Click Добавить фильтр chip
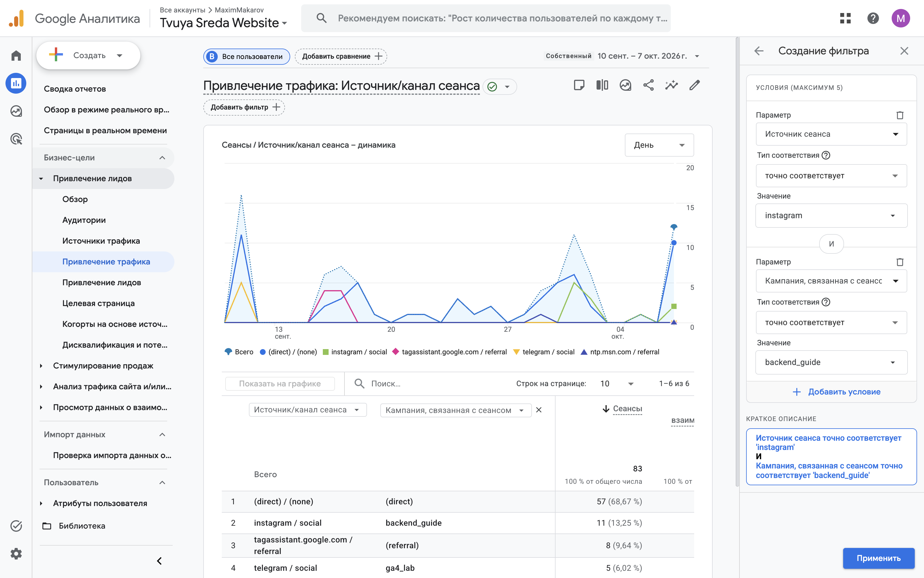Viewport: 924px width, 578px height. coord(244,107)
